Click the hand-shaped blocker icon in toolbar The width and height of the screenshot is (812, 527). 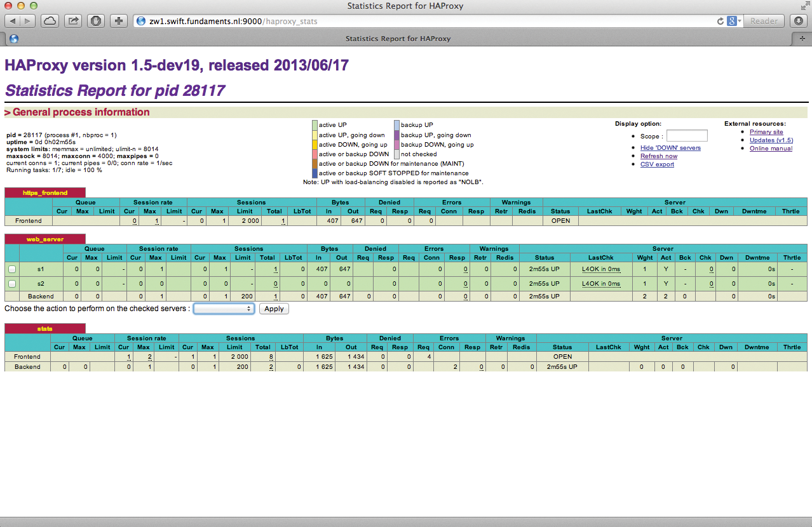[95, 21]
